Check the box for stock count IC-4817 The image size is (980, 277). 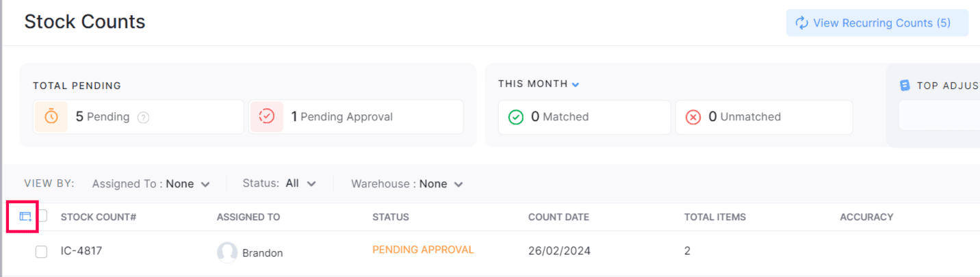click(x=41, y=252)
